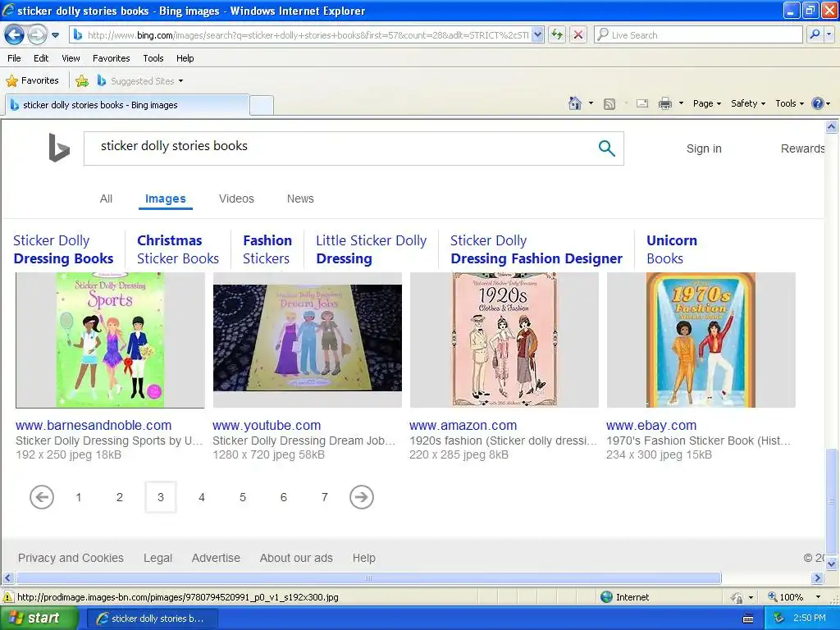
Task: Open the 1920s Clothes & Fashion thumbnail
Action: 504,340
